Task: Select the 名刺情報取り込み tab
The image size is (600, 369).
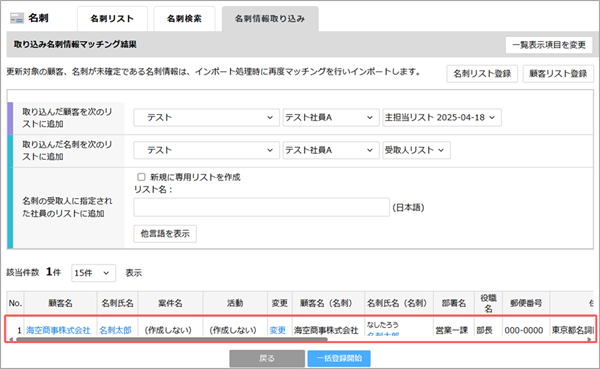Action: tap(270, 19)
